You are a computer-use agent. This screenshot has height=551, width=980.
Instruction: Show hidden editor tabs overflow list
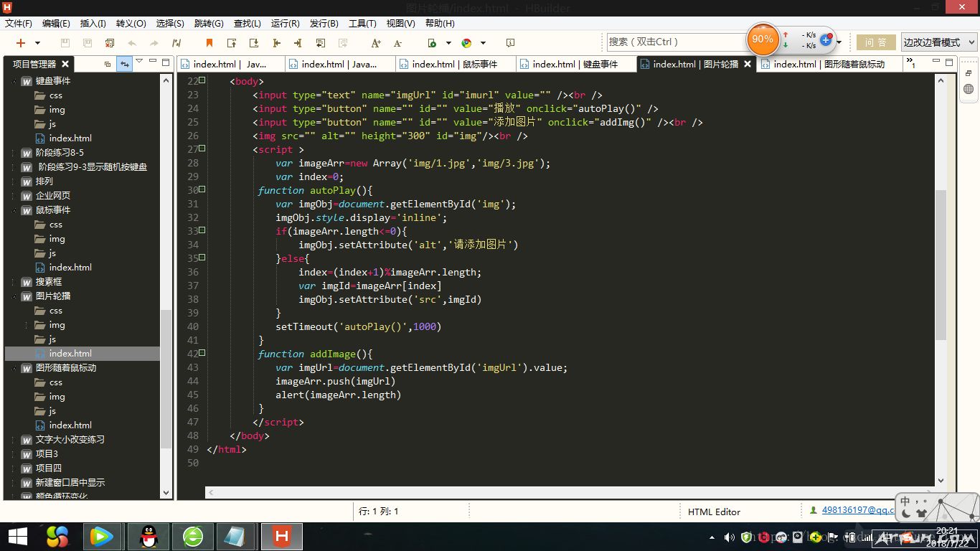tap(911, 64)
